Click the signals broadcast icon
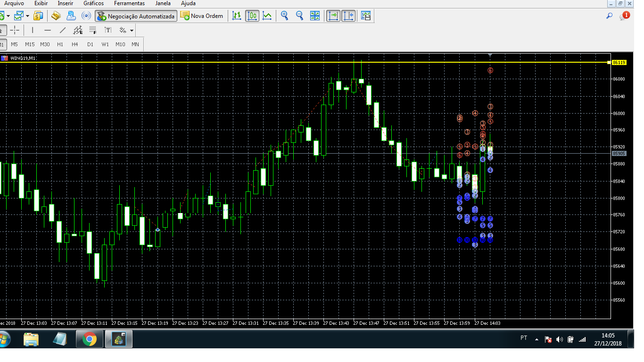Screen dimensions: 644x362 (x=86, y=16)
